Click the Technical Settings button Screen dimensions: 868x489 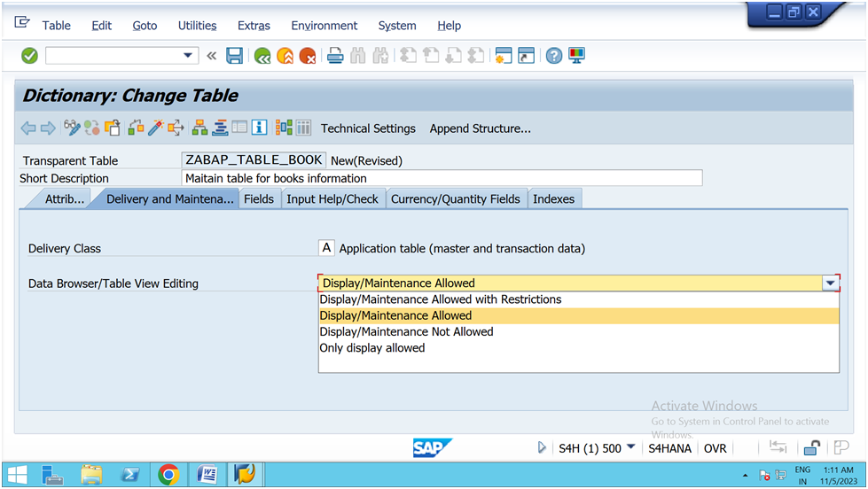point(368,128)
